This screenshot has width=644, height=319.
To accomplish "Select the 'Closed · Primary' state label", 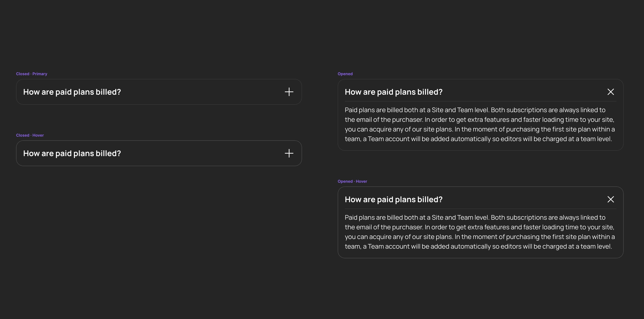I will pos(31,74).
